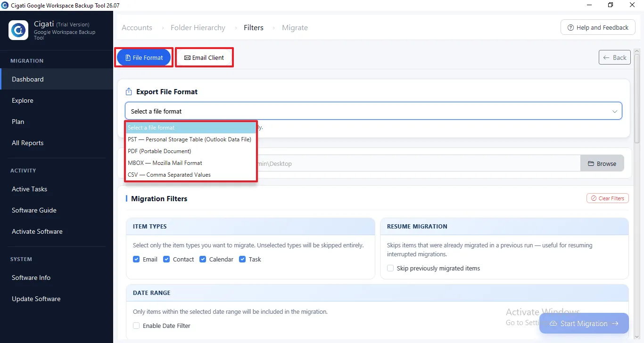
Task: Select PST Personal Storage Table option
Action: click(191, 139)
